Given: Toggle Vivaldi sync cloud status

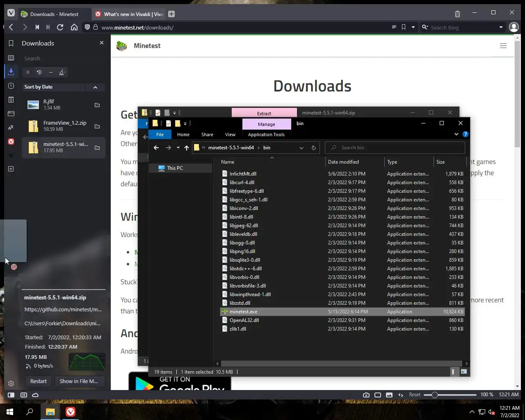Looking at the screenshot, I should point(35,395).
